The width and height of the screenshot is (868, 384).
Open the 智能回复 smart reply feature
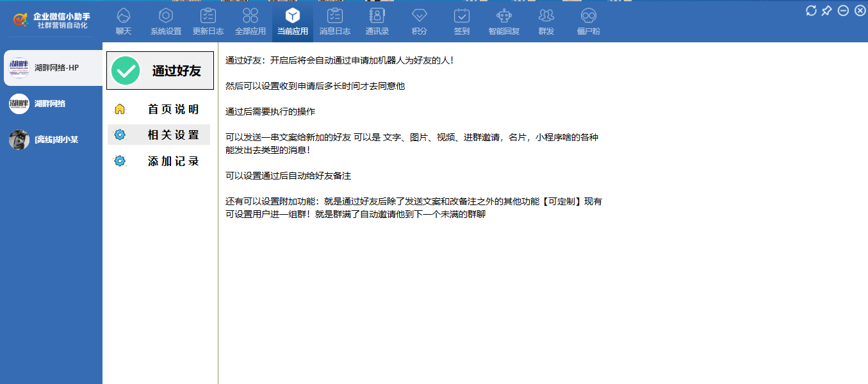coord(504,19)
